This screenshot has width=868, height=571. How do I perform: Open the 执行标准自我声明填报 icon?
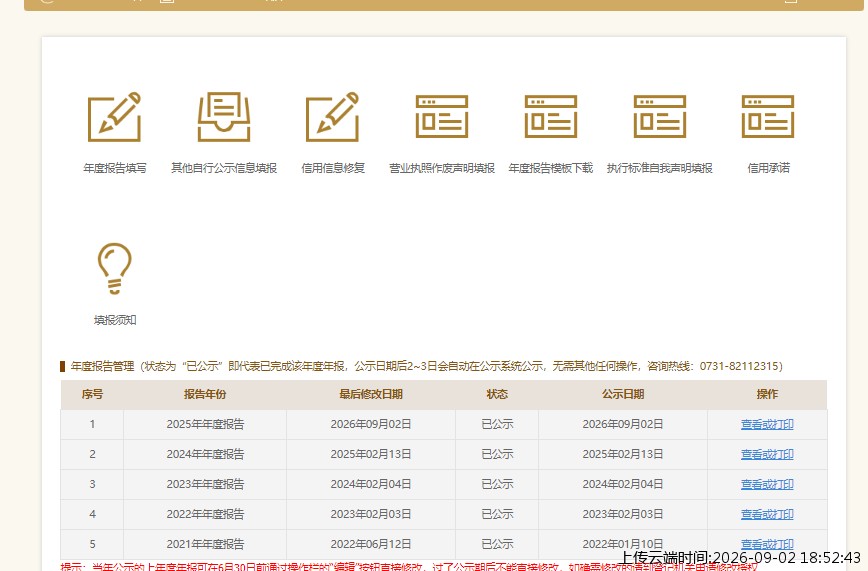[660, 116]
